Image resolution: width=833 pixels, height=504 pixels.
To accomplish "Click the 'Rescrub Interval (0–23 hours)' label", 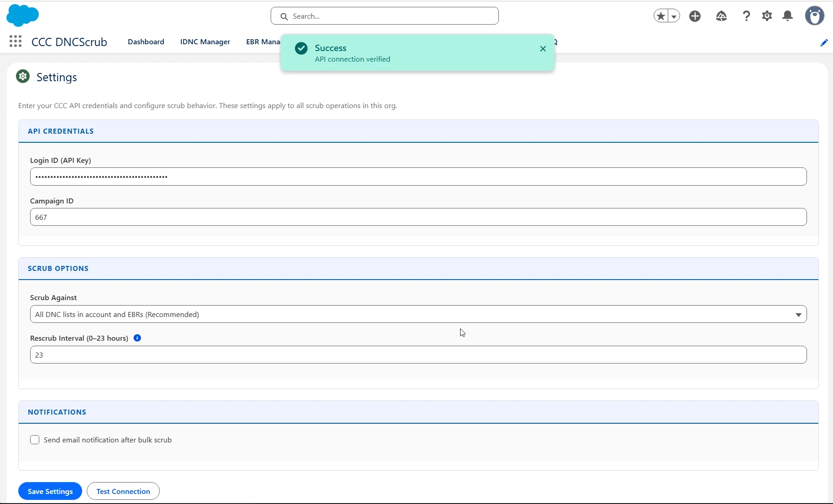I will (79, 338).
